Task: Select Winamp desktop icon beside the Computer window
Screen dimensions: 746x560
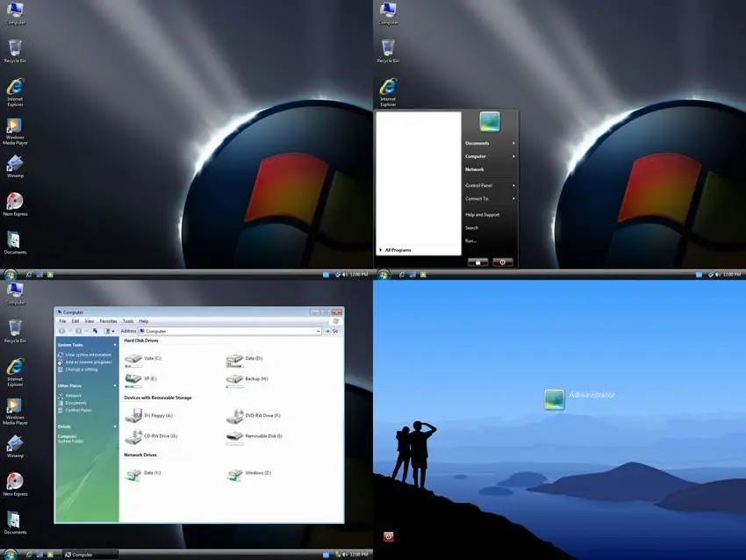Action: [15, 446]
